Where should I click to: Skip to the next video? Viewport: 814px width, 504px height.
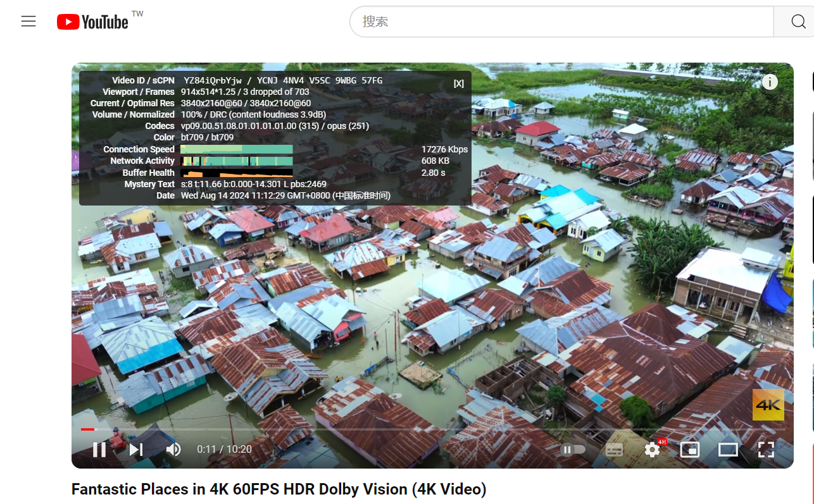click(x=136, y=450)
